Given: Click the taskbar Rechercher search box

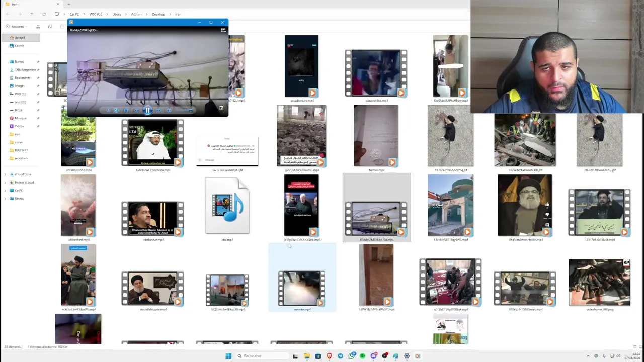Looking at the screenshot, I should pyautogui.click(x=263, y=356).
